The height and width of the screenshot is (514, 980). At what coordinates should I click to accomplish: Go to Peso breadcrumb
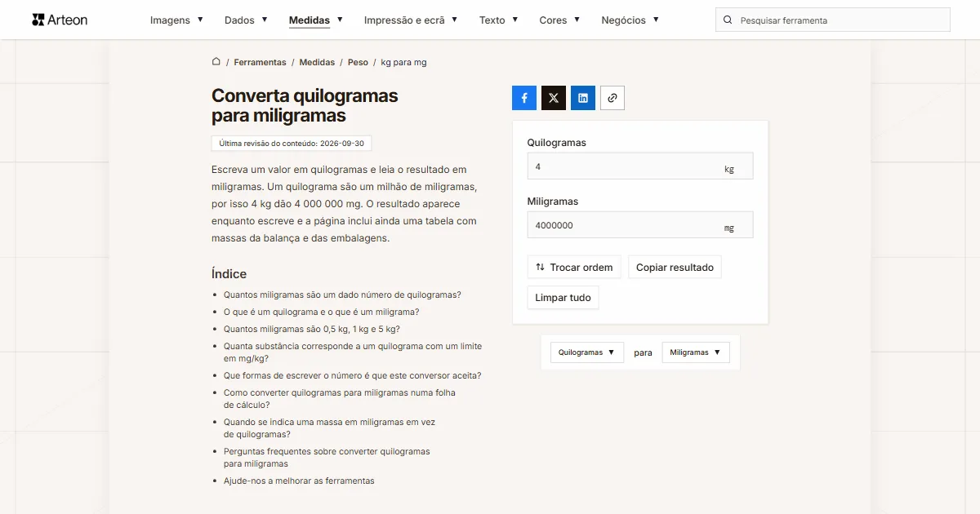tap(358, 62)
